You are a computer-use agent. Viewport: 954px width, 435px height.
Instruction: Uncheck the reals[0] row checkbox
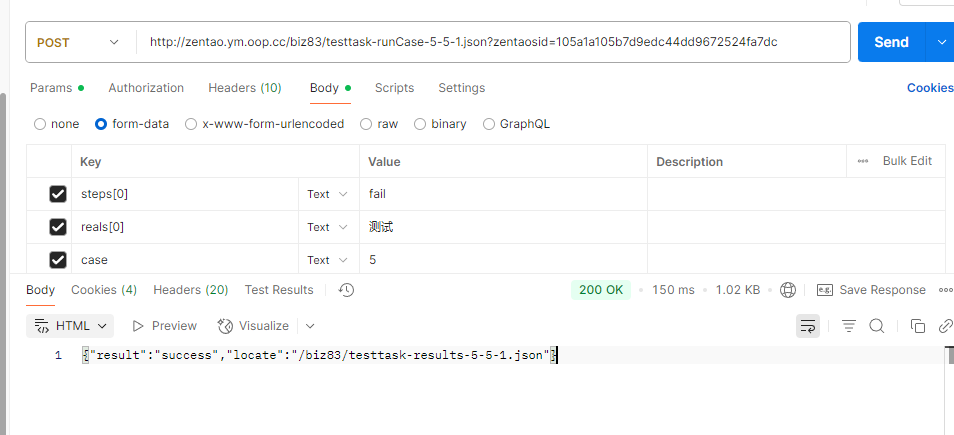click(58, 227)
